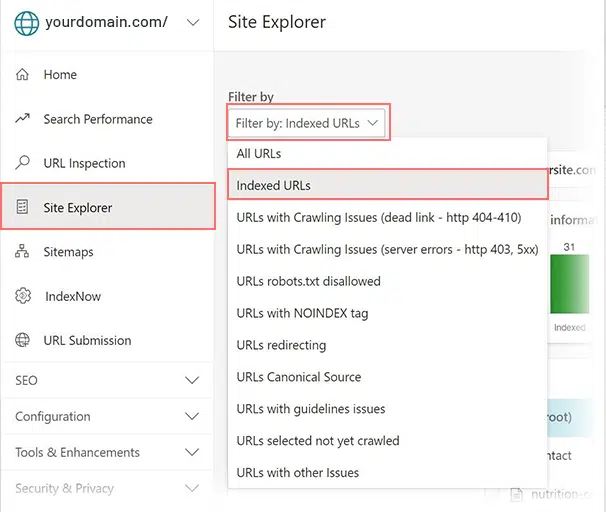Open the Filter by: Indexed URLs dropdown
Viewport: 606px width, 512px height.
click(x=307, y=123)
